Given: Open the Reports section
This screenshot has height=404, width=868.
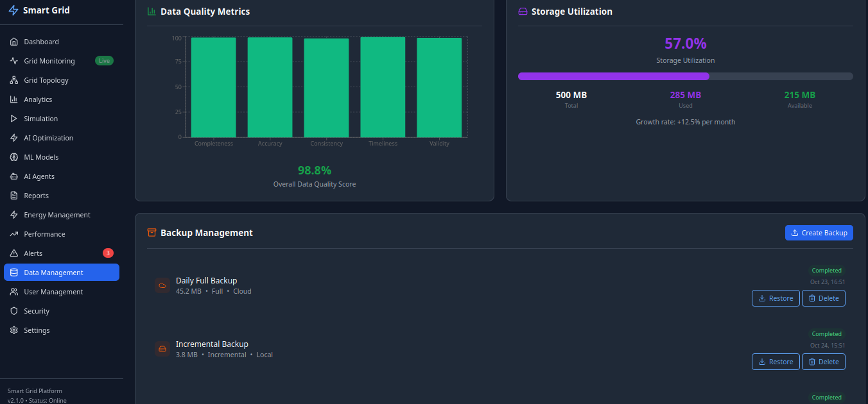Looking at the screenshot, I should click(62, 196).
